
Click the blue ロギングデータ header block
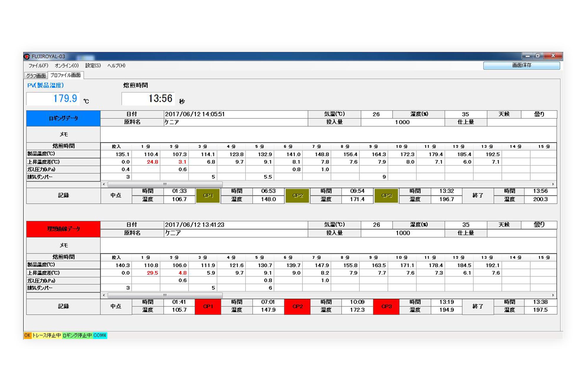click(x=64, y=118)
